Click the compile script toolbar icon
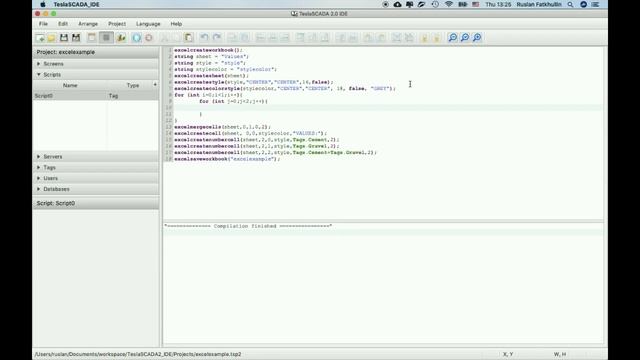The image size is (640, 360). click(x=121, y=38)
